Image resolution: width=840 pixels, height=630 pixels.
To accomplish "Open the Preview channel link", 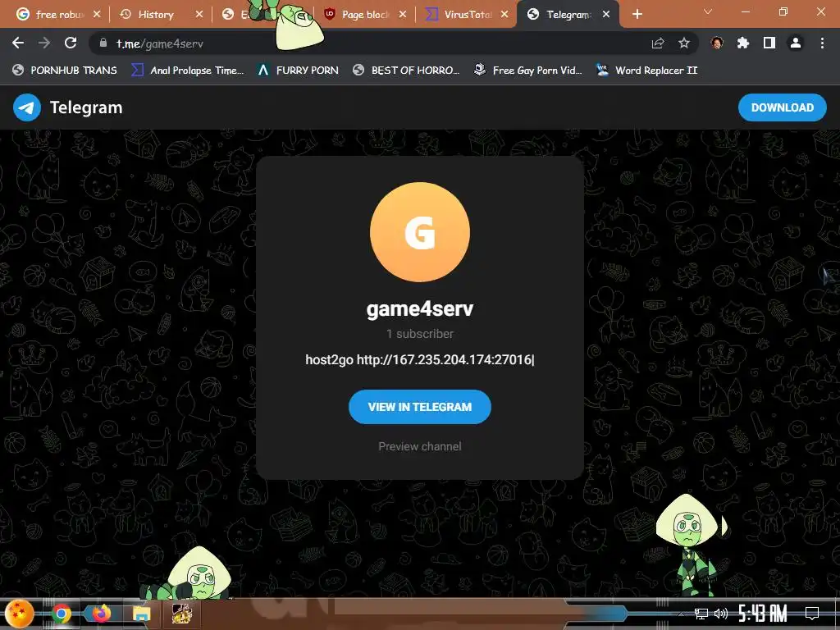I will point(420,446).
